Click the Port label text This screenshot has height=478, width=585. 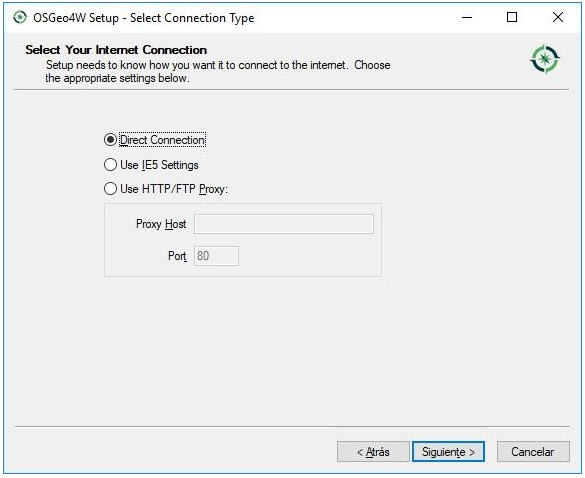point(177,256)
